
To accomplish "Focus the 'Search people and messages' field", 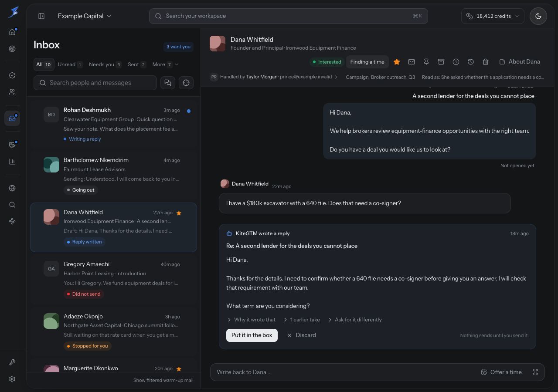I will point(95,83).
